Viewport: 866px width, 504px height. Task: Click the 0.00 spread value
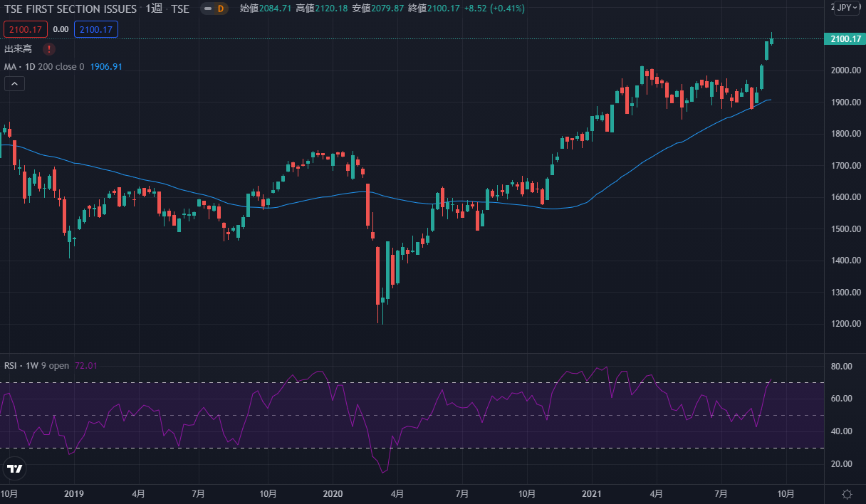coord(61,29)
